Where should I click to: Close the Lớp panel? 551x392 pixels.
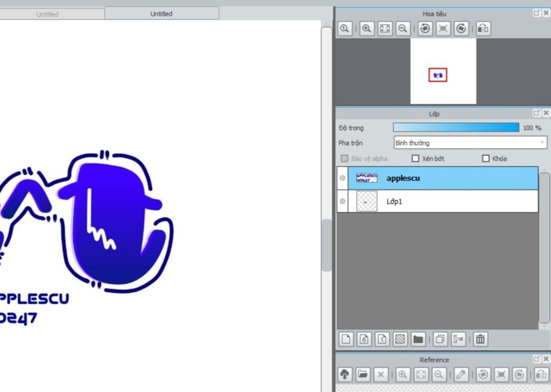[x=546, y=113]
